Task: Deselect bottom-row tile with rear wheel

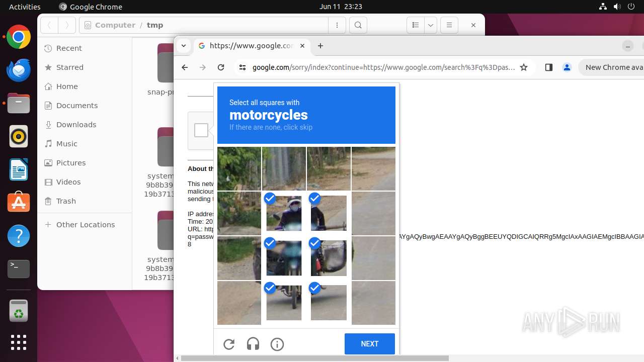Action: tap(329, 303)
